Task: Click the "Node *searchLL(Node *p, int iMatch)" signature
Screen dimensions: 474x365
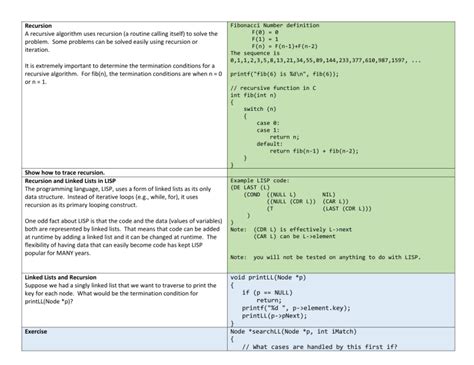Action: 293,332
